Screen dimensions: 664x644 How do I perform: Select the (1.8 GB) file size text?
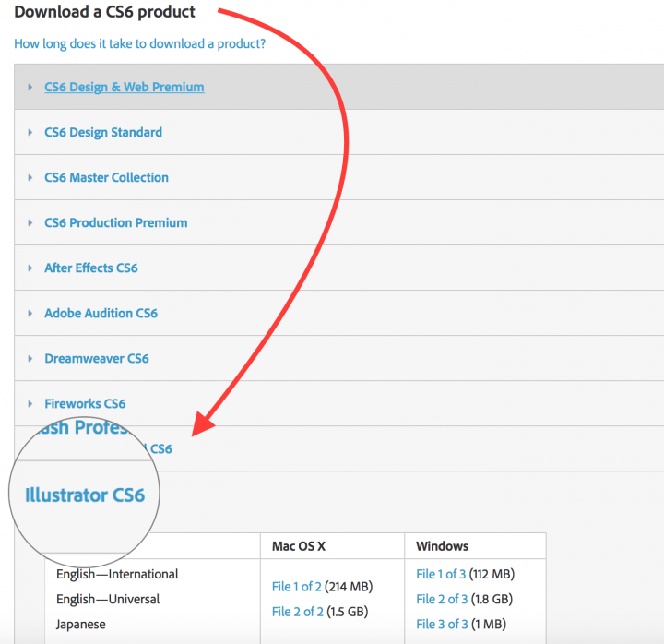tap(492, 599)
